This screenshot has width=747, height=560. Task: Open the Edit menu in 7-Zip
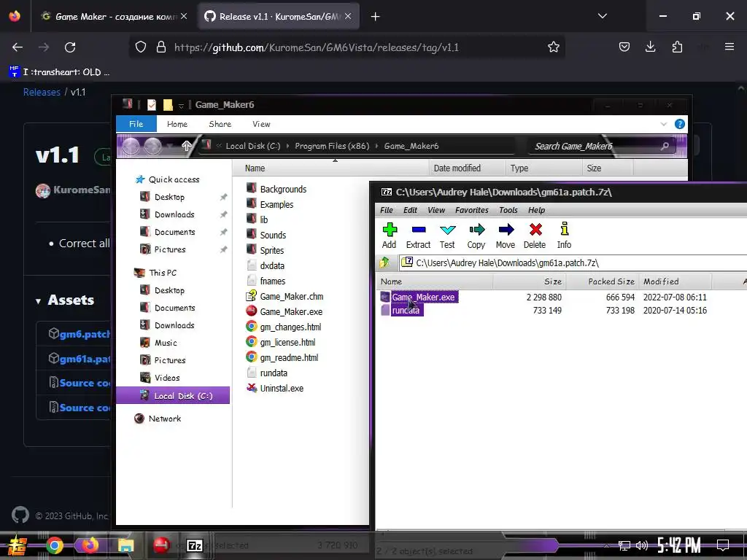[410, 210]
